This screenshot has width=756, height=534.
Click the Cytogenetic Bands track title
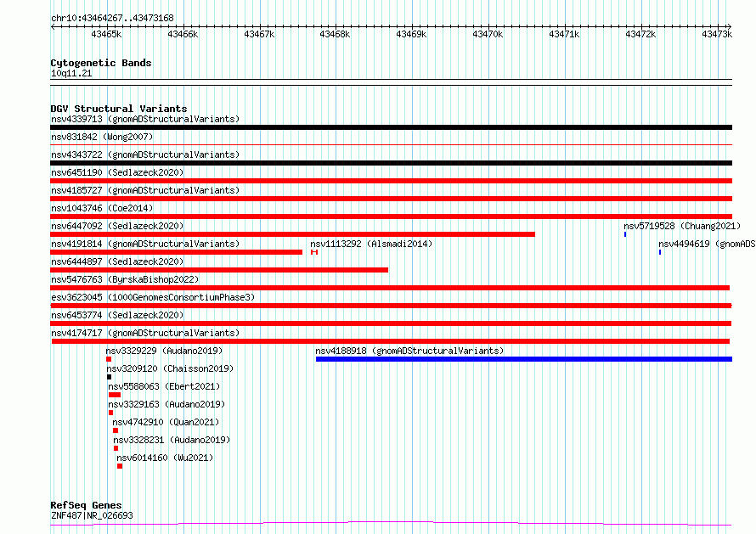pyautogui.click(x=101, y=63)
